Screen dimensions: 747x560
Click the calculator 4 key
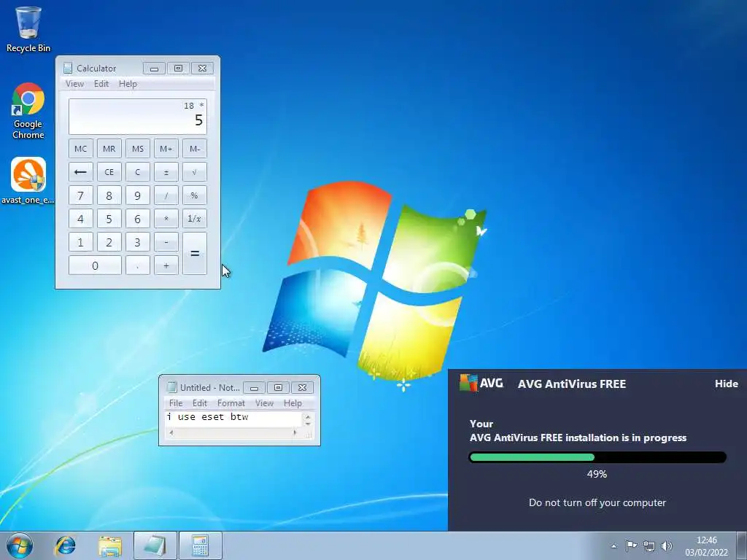(80, 219)
